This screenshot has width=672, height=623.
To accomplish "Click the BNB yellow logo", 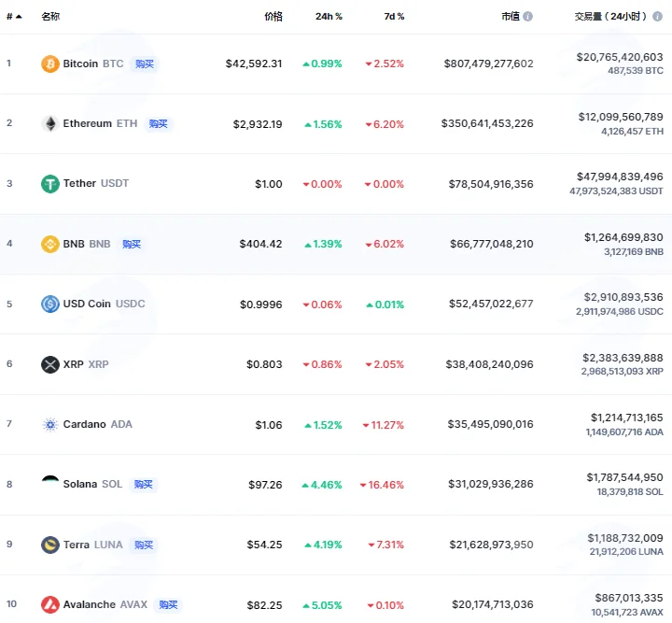I will (x=50, y=244).
